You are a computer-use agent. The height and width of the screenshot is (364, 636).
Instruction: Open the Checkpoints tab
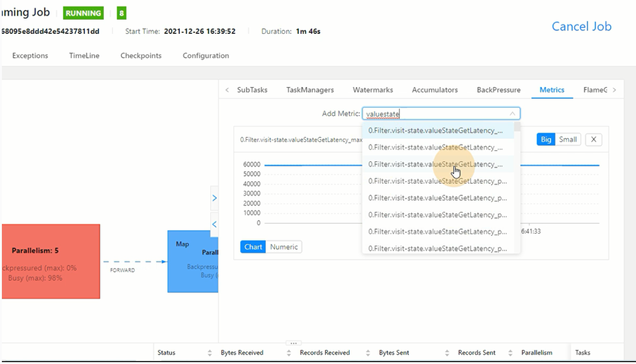point(141,55)
